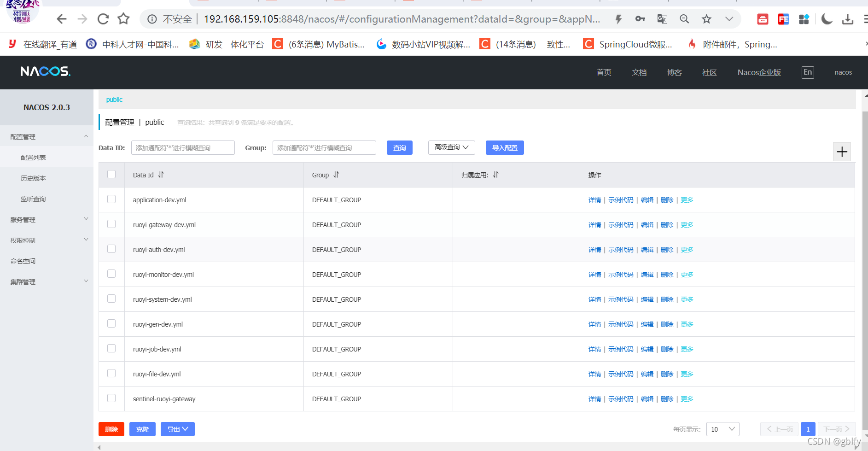Open browser downloads icon
Image resolution: width=868 pixels, height=451 pixels.
tap(847, 19)
